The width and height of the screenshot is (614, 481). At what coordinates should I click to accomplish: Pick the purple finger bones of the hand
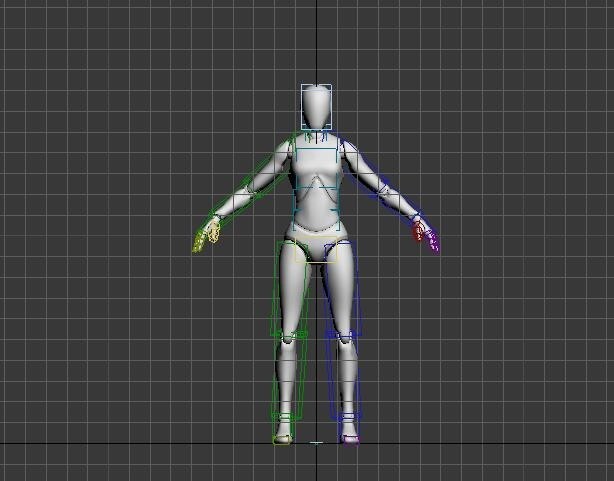click(x=433, y=242)
